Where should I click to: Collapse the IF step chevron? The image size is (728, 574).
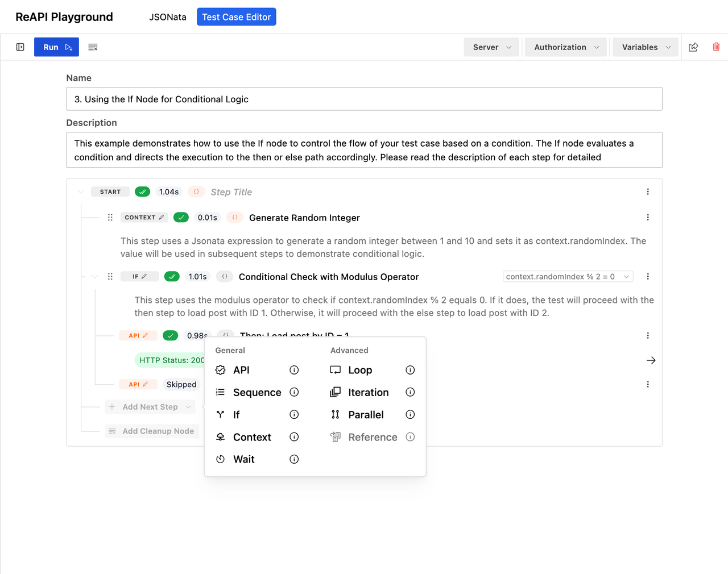[94, 277]
